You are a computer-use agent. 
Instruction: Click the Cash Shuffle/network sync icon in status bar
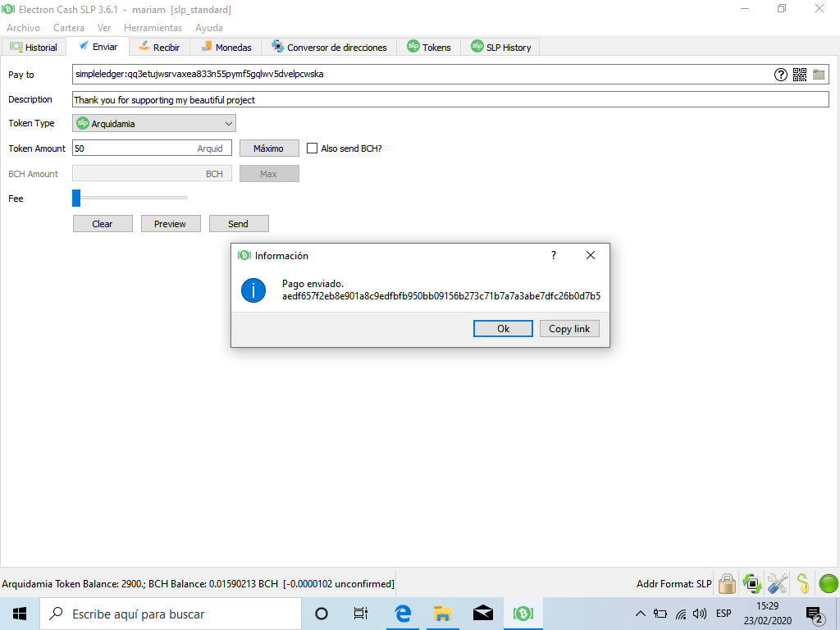(x=752, y=583)
